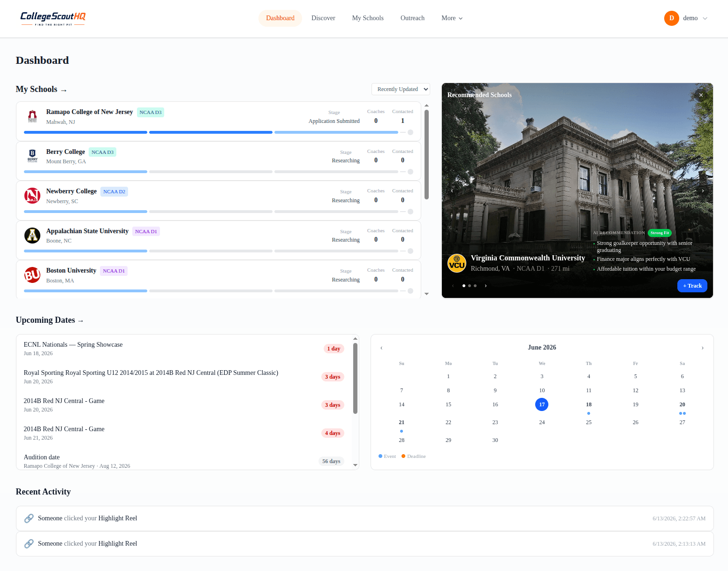
Task: Select June 18 in the calendar
Action: (x=589, y=404)
